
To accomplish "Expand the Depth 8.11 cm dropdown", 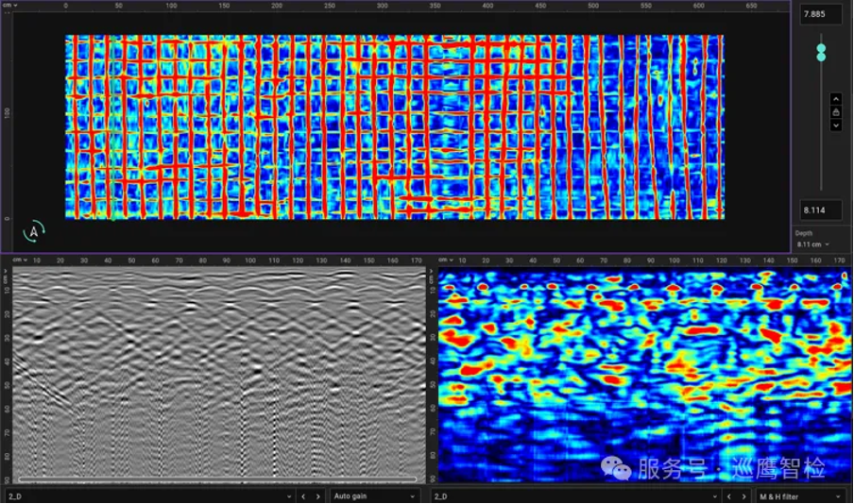I will pos(812,244).
